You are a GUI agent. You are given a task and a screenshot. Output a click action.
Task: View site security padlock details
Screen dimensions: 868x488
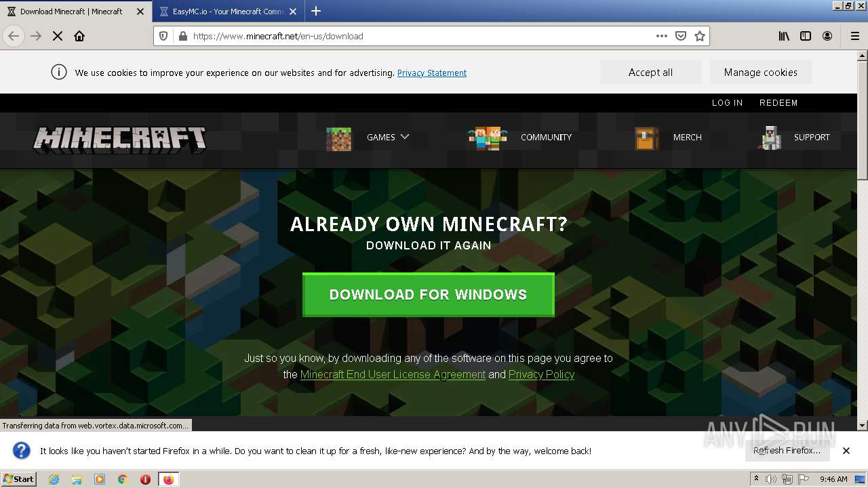[x=182, y=36]
